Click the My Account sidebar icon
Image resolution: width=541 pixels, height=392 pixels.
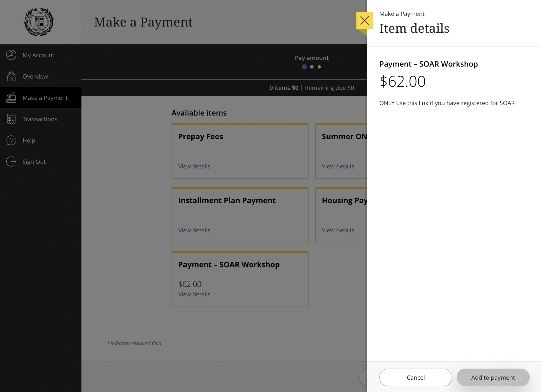[x=11, y=55]
